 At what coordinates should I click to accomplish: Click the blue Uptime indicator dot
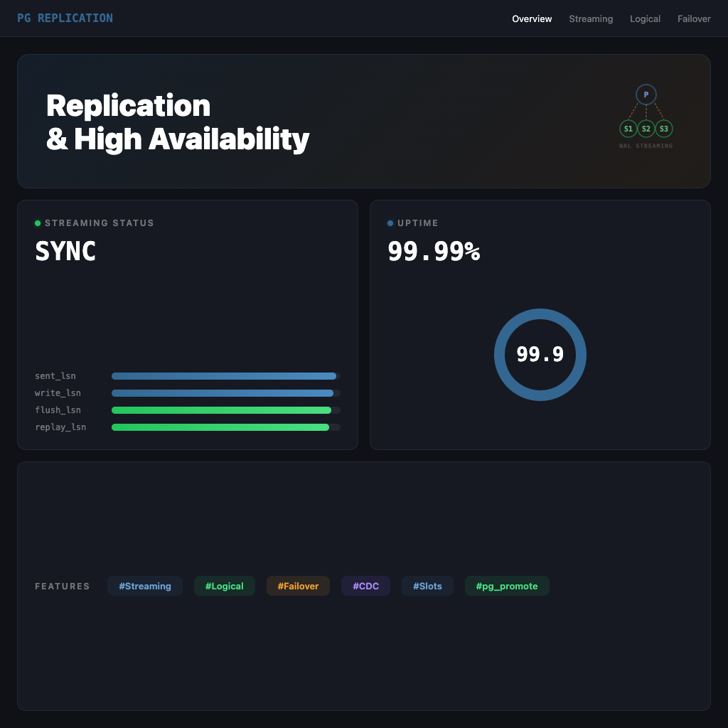coord(390,223)
